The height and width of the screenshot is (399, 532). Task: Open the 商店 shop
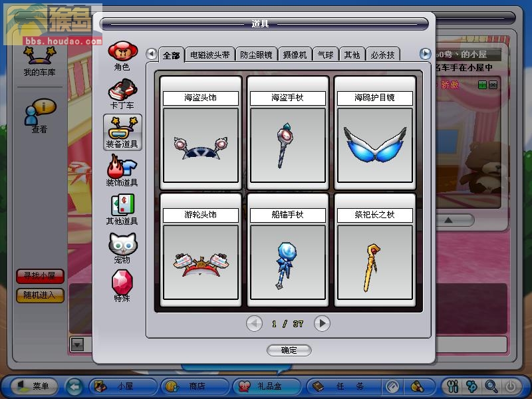coord(195,386)
